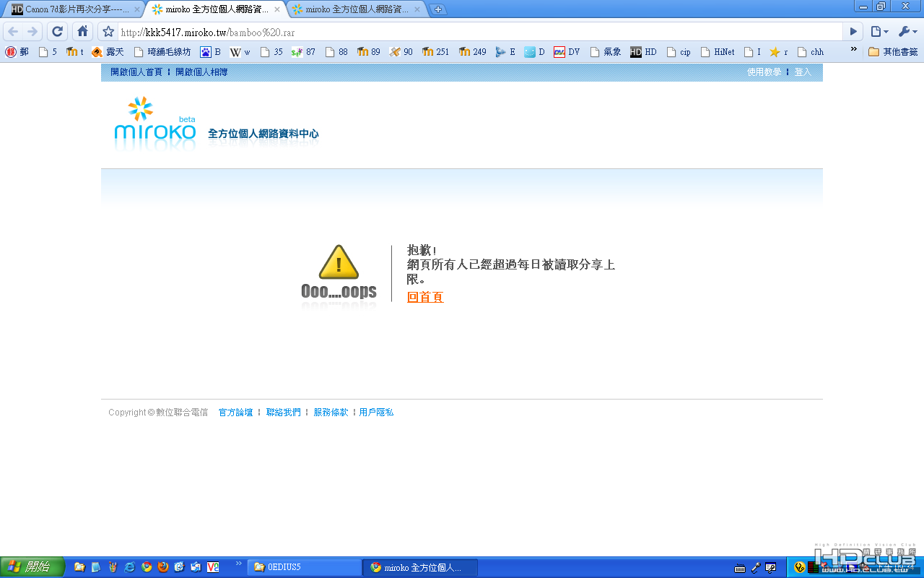924x578 pixels.
Task: Show hidden bookmarks with the chevron
Action: tap(854, 51)
